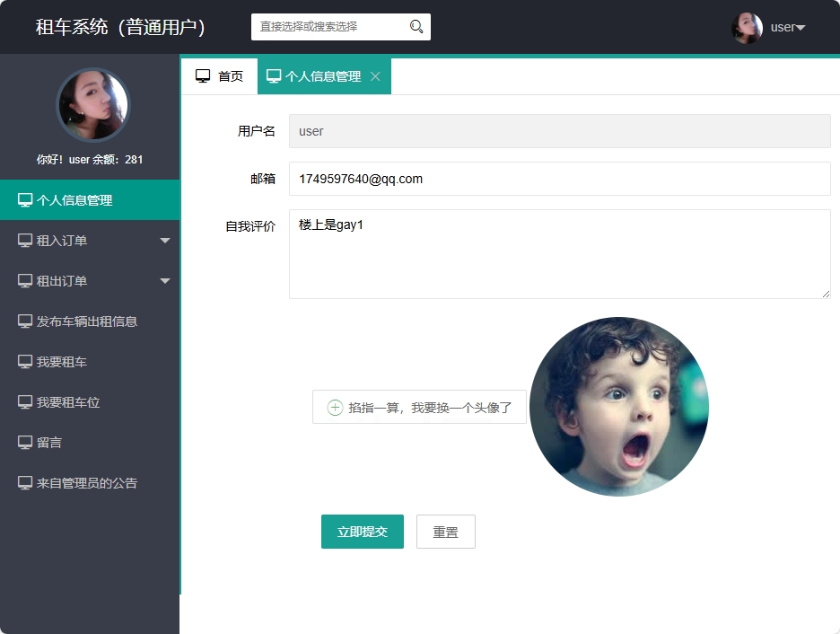Image resolution: width=840 pixels, height=634 pixels.
Task: Click the 重置 button
Action: 445,531
